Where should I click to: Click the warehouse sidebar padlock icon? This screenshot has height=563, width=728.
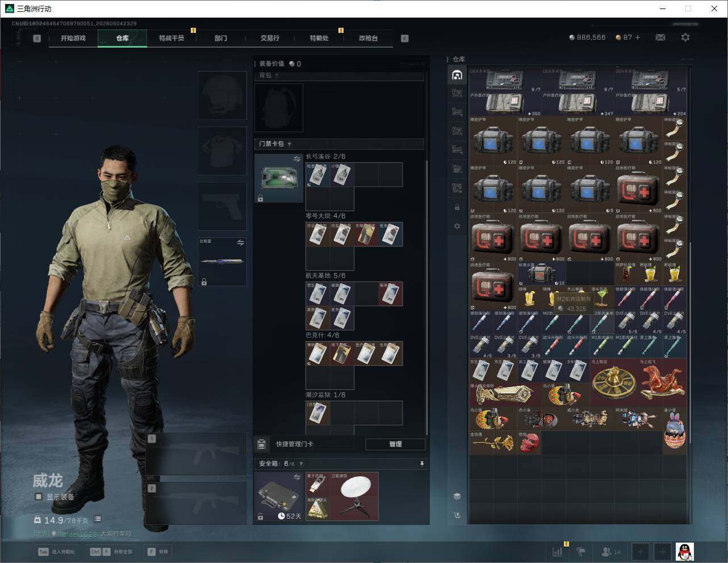457,208
